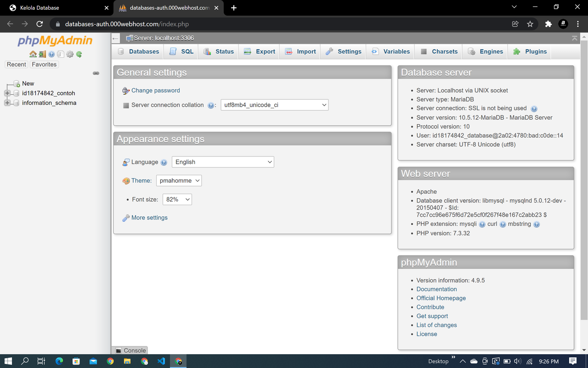Click the browser address bar URL
This screenshot has height=368, width=588.
pyautogui.click(x=127, y=24)
